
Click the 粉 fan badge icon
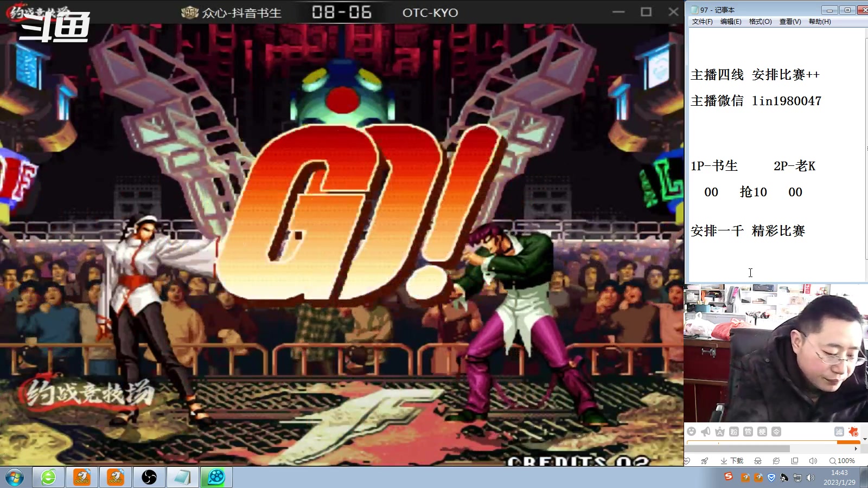tap(734, 432)
